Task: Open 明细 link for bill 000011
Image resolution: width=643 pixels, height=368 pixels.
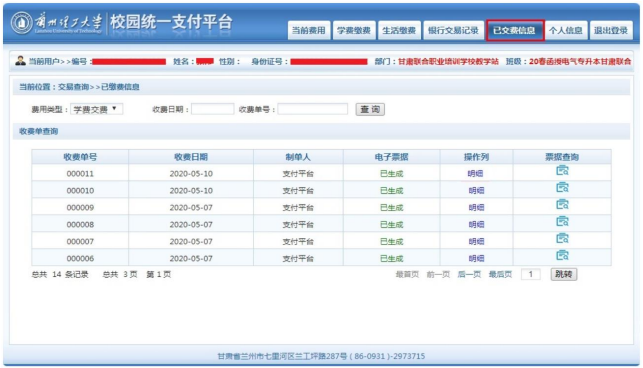Action: coord(476,174)
